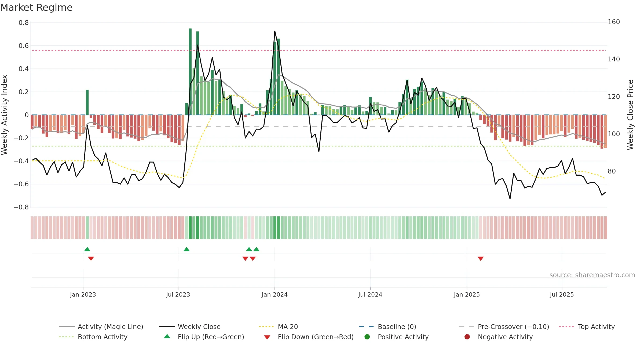Click the source: sharemaestro.com text
This screenshot has height=362, width=644.
pos(592,275)
